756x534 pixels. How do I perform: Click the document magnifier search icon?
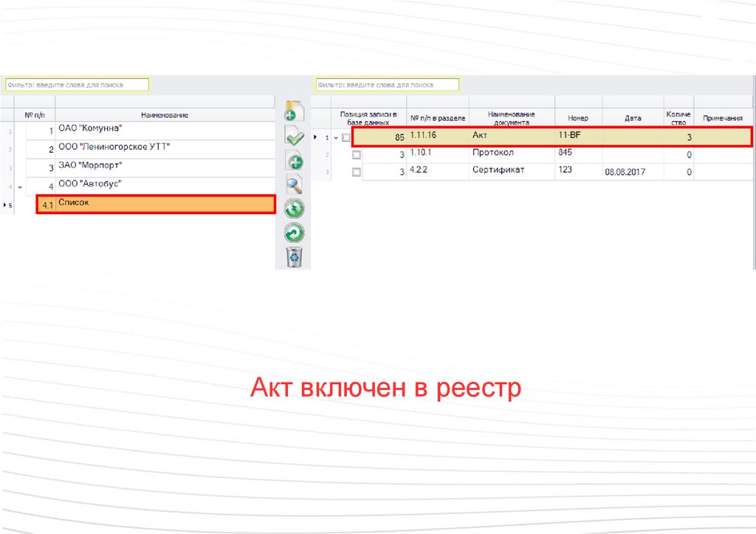(294, 184)
